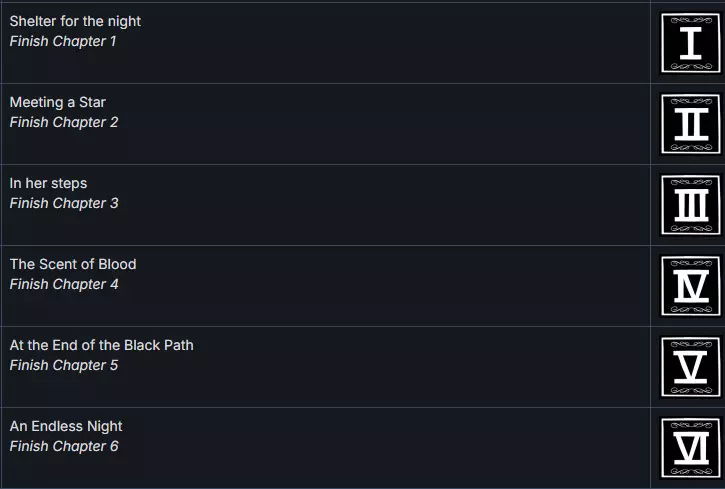Select the 'An Endless Night' achievement title

click(66, 426)
